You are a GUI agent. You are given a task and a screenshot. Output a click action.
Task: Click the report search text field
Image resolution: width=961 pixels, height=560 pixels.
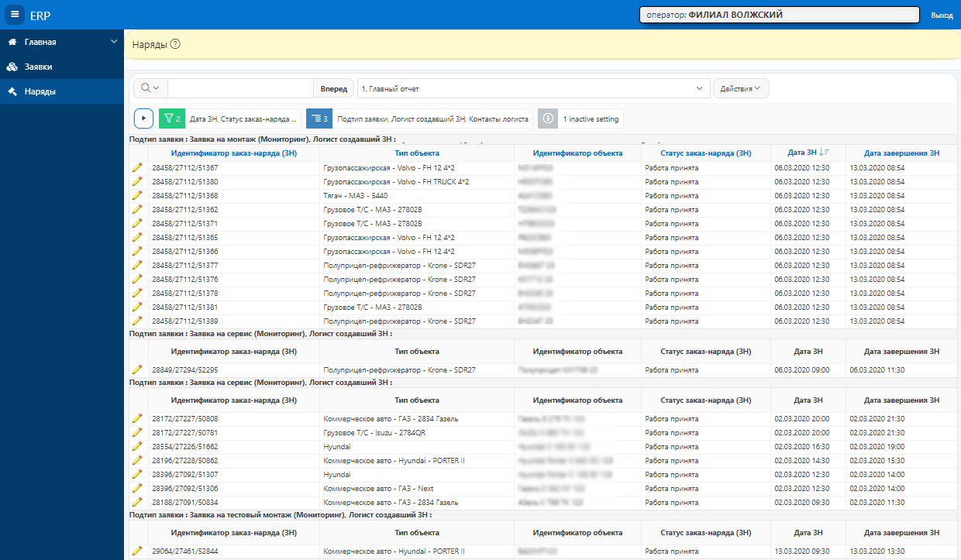point(240,88)
